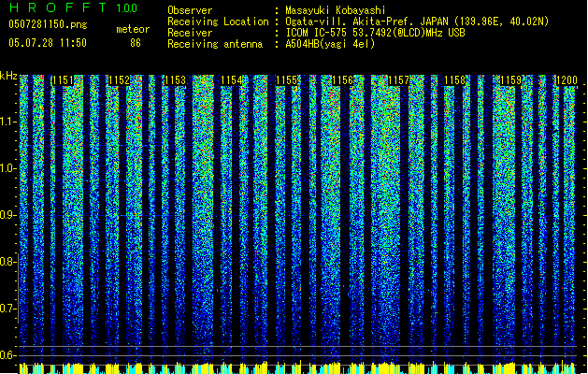Click the 'Receiving antenna' label
The height and width of the screenshot is (374, 588).
coord(215,44)
